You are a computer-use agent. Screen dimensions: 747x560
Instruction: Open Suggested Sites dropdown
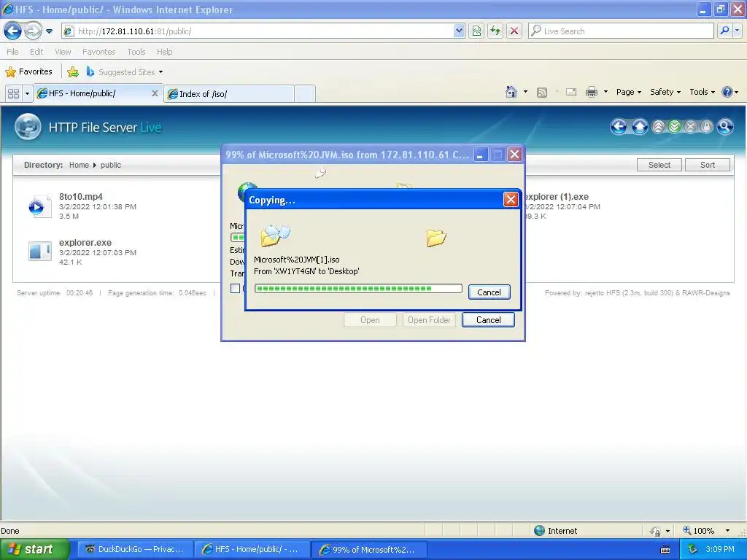(125, 72)
